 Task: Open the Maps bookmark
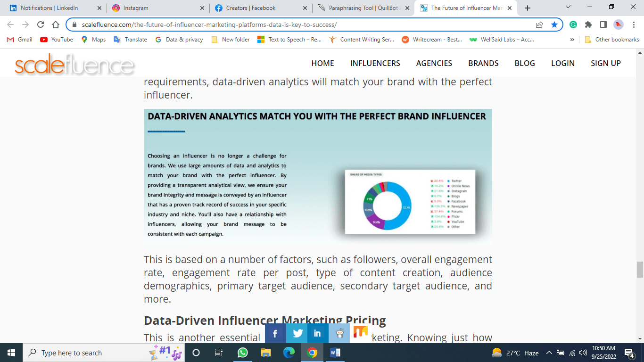pos(93,40)
